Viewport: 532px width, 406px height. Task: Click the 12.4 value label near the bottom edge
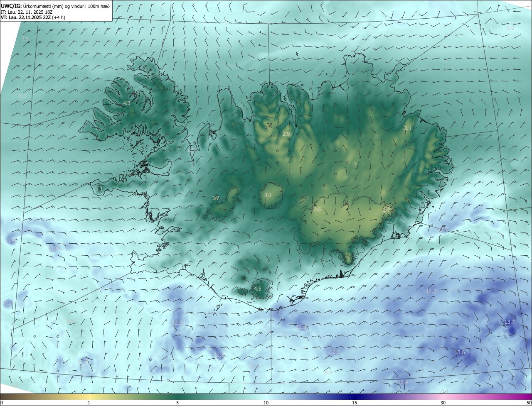click(x=403, y=382)
